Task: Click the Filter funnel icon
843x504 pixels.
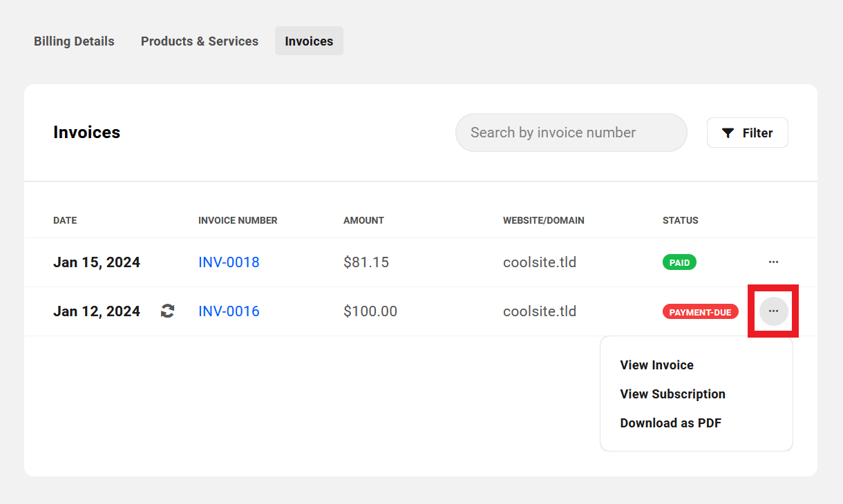Action: pyautogui.click(x=728, y=133)
